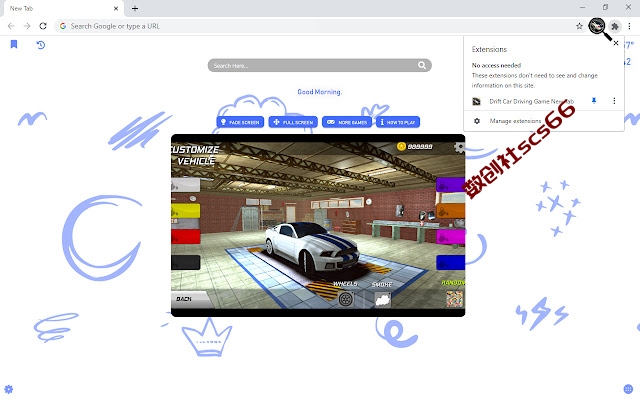Open the Chrome three-dot menu
The height and width of the screenshot is (400, 640).
click(x=629, y=26)
